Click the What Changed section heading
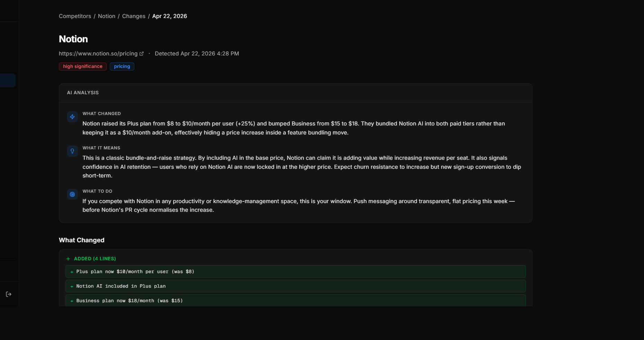 [x=82, y=240]
